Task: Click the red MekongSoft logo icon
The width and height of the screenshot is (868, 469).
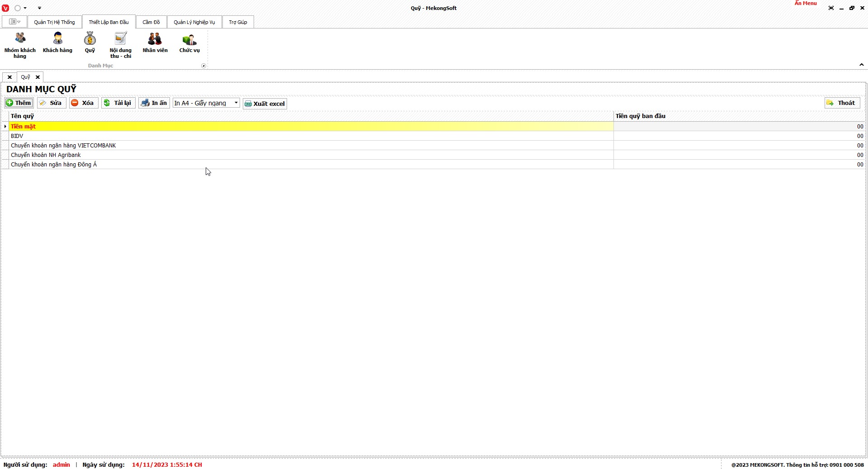Action: click(x=5, y=8)
